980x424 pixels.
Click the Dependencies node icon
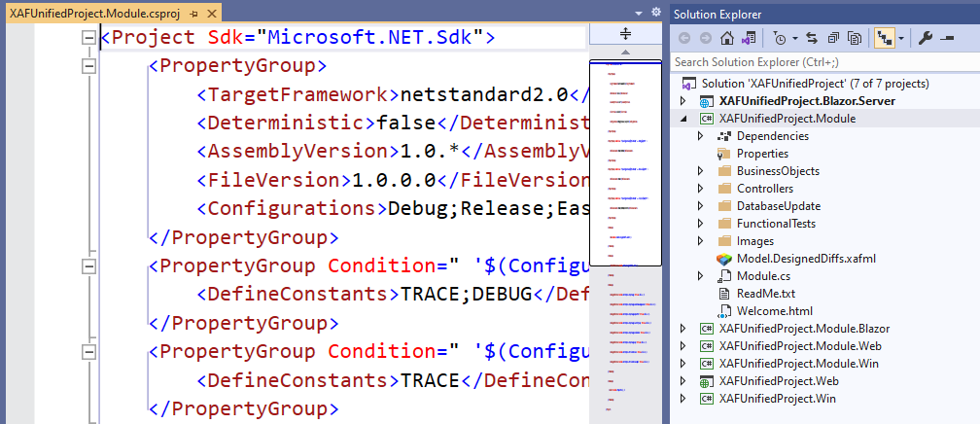[724, 136]
